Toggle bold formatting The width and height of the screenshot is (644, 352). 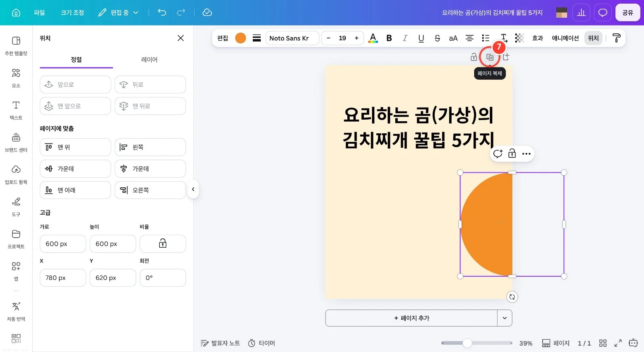[x=389, y=38]
